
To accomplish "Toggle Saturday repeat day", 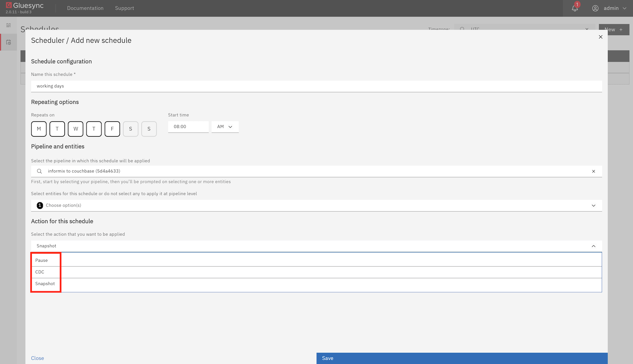I will (x=131, y=129).
